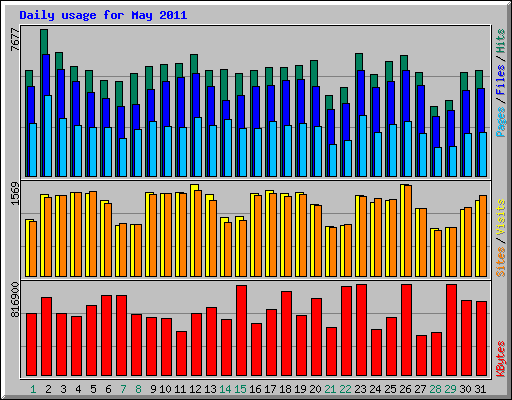The width and height of the screenshot is (512, 400).
Task: Click the chart title 'Daily usage for May 2011'
Action: tap(103, 15)
